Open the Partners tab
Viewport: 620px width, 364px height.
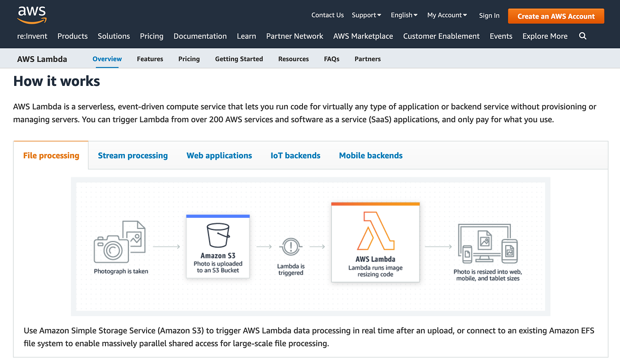click(368, 58)
